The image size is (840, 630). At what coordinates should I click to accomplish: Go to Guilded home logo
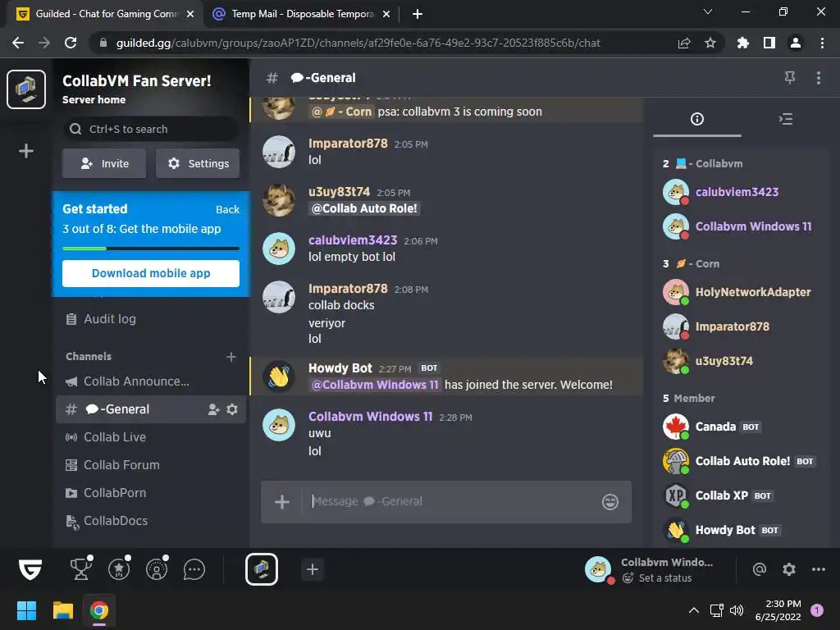30,569
